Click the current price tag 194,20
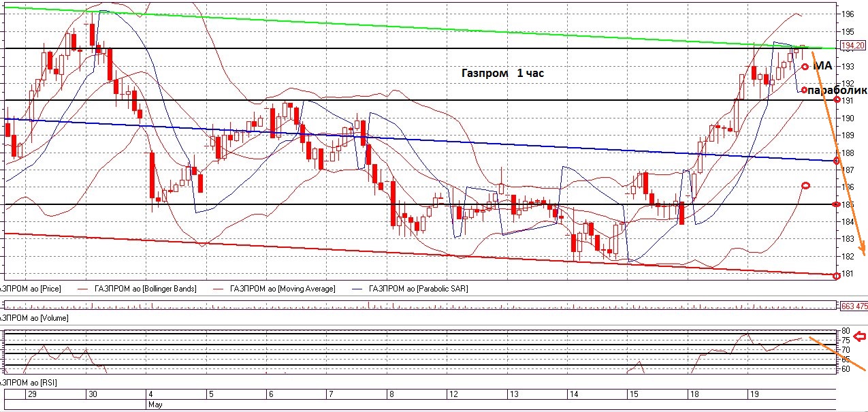This screenshot has width=868, height=412. pos(853,47)
